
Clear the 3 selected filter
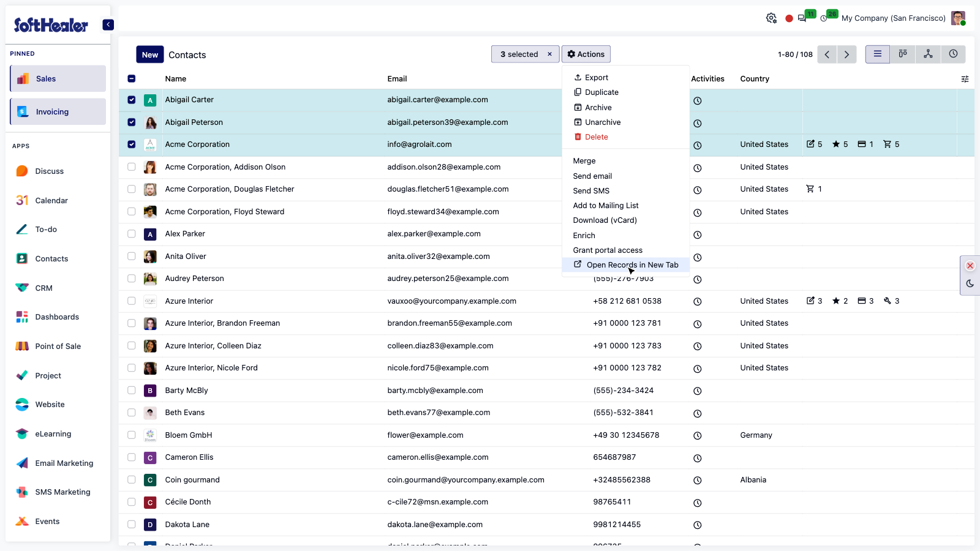coord(549,54)
